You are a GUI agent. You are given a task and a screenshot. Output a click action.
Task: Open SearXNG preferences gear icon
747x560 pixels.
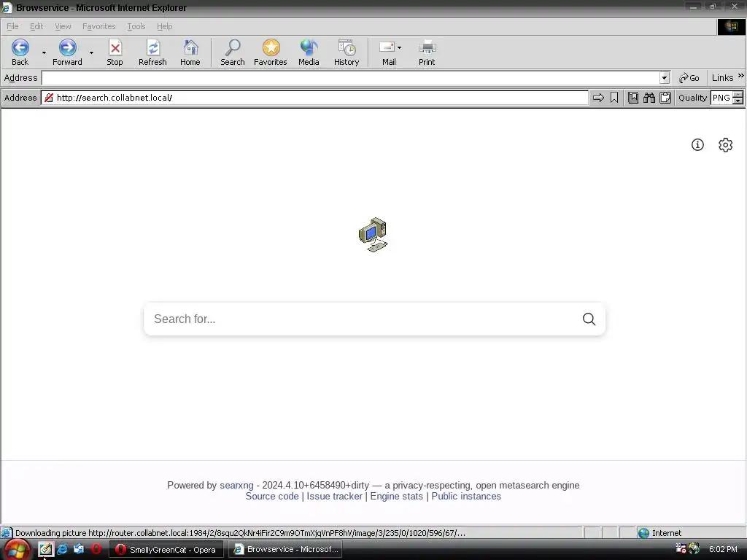(726, 145)
